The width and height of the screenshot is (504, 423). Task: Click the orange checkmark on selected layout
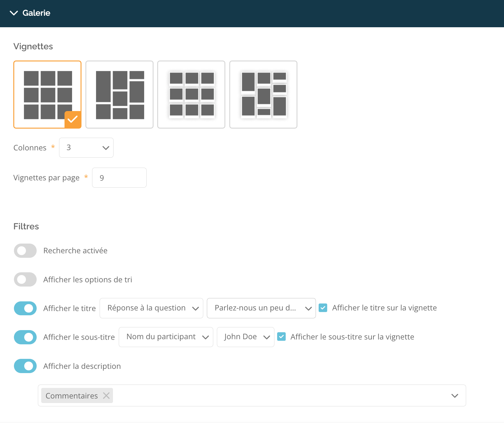pyautogui.click(x=73, y=120)
